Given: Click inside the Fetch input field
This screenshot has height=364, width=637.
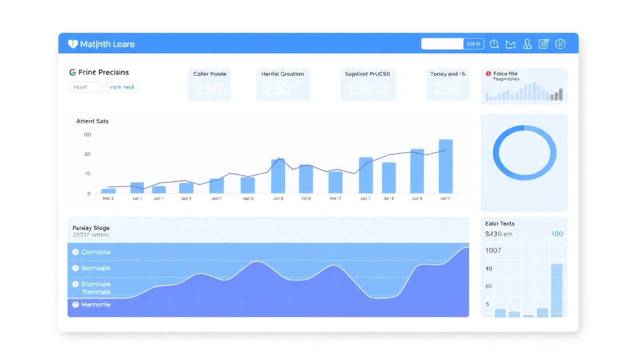Looking at the screenshot, I should [85, 87].
